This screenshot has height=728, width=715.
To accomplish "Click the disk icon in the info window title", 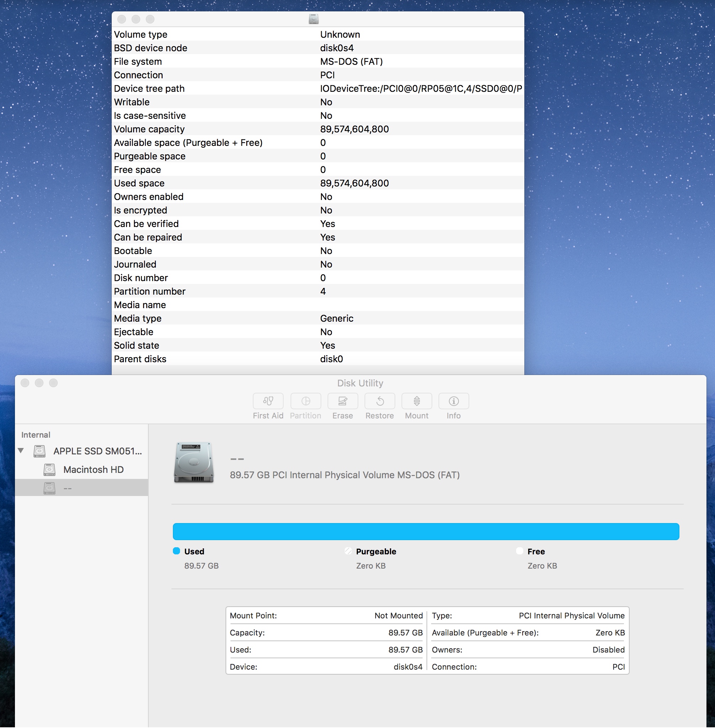I will coord(313,19).
